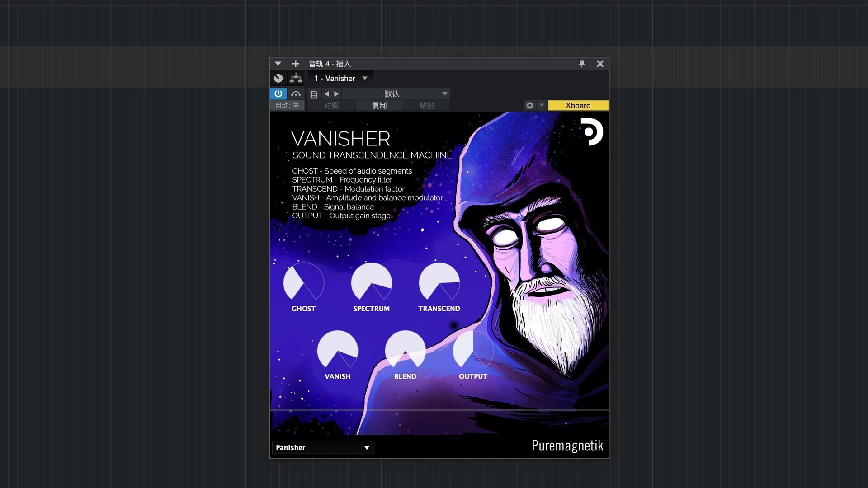This screenshot has height=488, width=868.
Task: Load the next preset with right arrow
Action: (x=336, y=94)
